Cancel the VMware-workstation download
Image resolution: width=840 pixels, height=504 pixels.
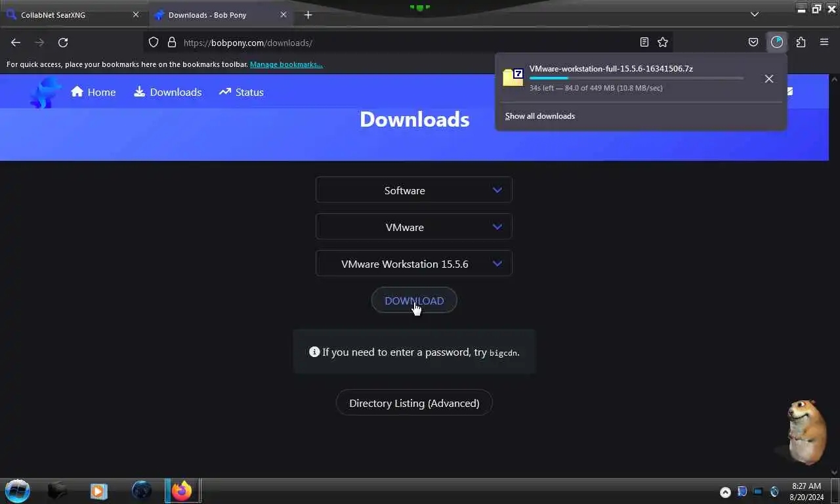pyautogui.click(x=769, y=79)
